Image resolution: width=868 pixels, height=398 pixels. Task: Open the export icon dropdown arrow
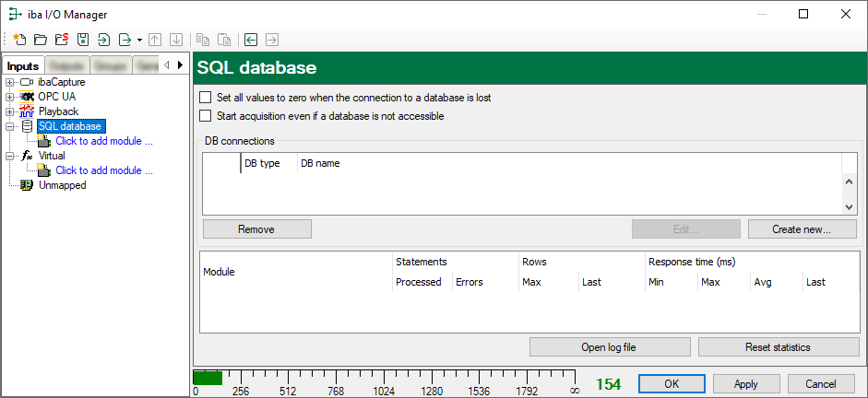pos(139,40)
